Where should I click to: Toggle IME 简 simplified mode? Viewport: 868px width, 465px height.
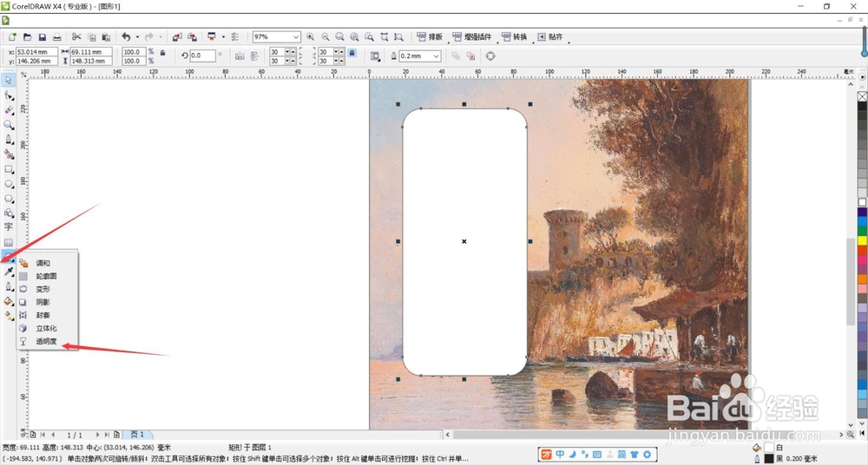click(x=621, y=455)
